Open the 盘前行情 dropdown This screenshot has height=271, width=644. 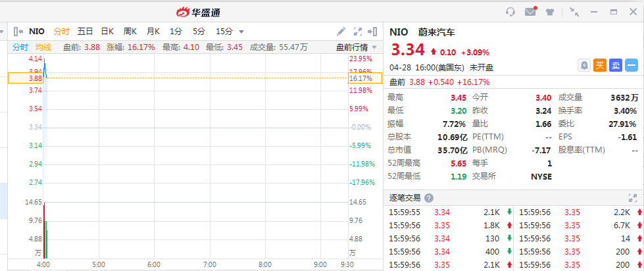(356, 47)
